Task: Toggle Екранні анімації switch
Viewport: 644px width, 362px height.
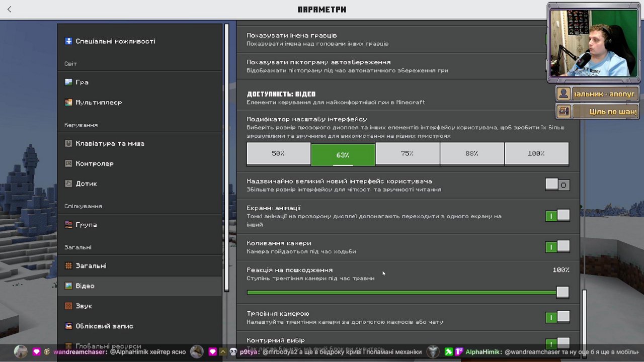Action: point(557,216)
